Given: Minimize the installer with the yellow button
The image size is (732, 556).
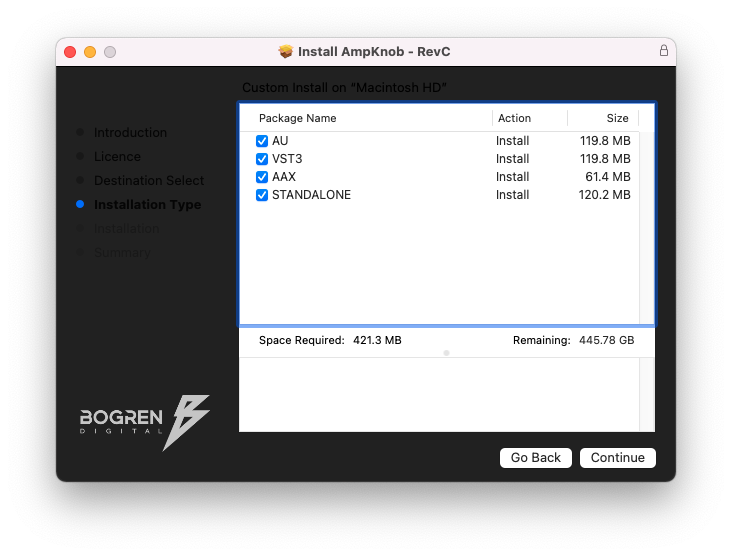Looking at the screenshot, I should [90, 52].
